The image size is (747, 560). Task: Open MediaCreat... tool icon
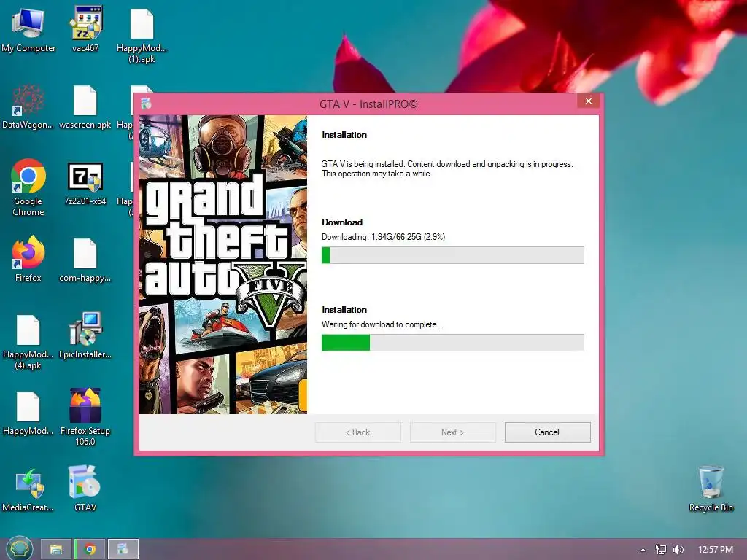tap(28, 489)
